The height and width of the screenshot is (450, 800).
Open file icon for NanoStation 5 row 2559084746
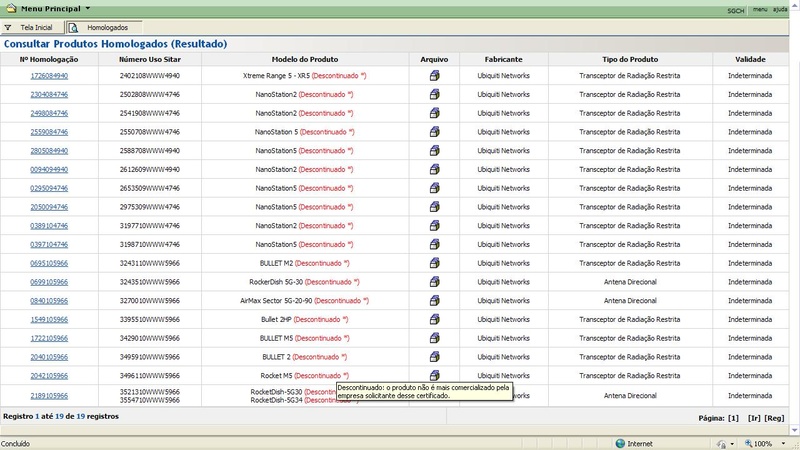(x=434, y=132)
